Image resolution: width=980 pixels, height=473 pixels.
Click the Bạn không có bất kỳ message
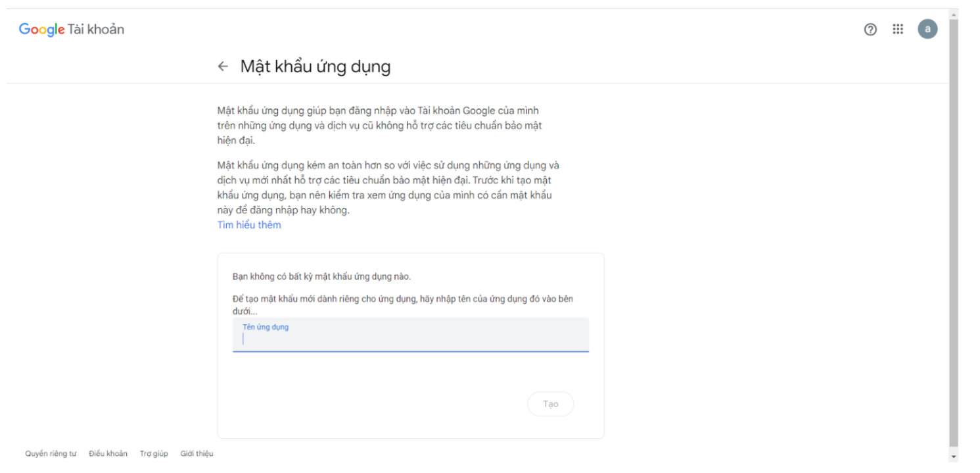(x=321, y=277)
